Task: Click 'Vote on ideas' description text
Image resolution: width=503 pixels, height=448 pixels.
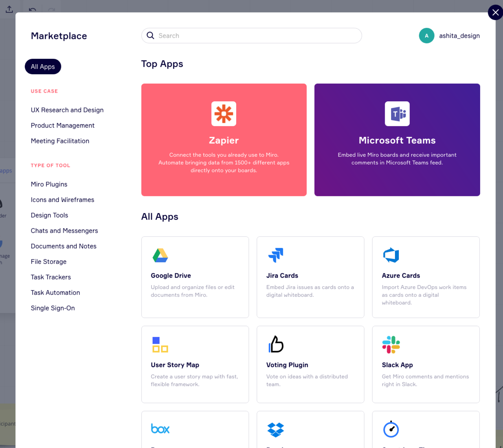Action: point(307,380)
